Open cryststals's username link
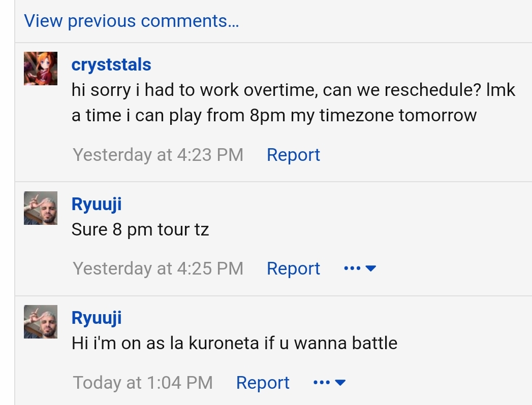This screenshot has width=532, height=405. (x=111, y=64)
